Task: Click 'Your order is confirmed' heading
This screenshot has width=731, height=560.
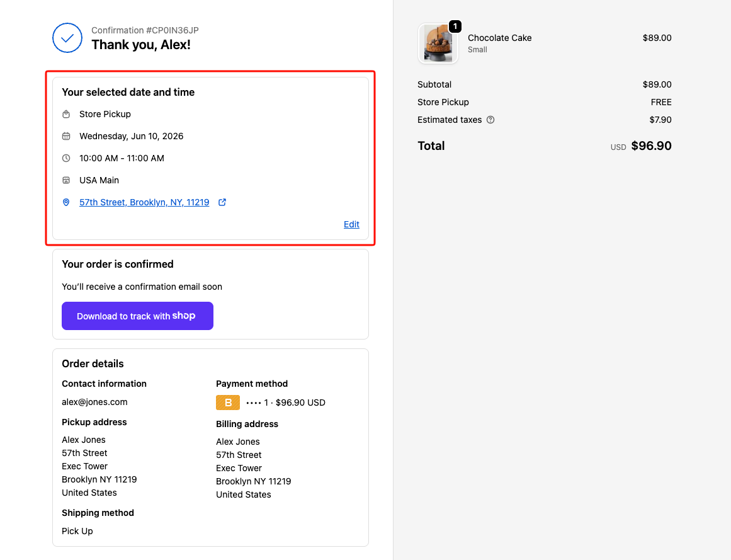Action: (118, 265)
